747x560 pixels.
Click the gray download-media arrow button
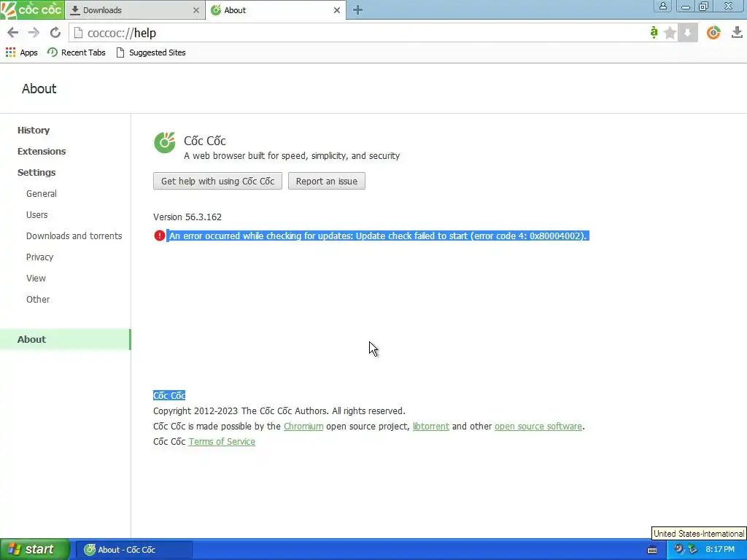tap(687, 33)
